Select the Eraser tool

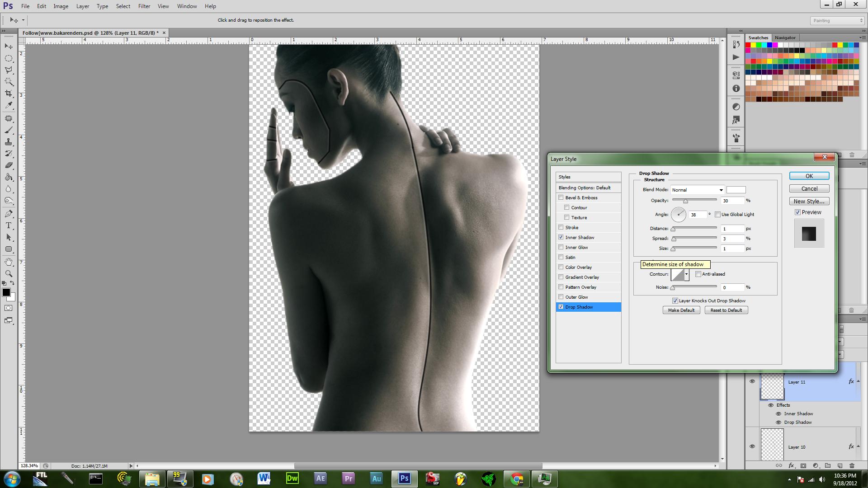tap(9, 165)
